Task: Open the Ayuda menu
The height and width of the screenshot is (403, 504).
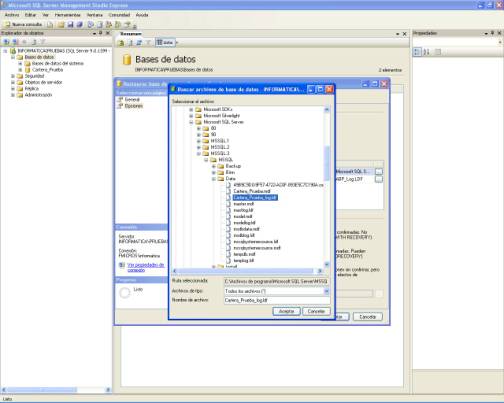Action: [142, 15]
